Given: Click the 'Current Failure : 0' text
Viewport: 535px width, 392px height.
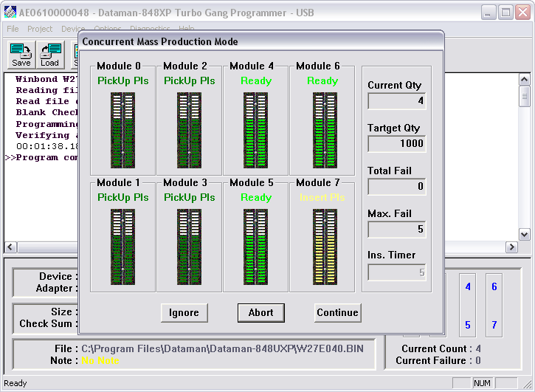Looking at the screenshot, I should pyautogui.click(x=438, y=360).
